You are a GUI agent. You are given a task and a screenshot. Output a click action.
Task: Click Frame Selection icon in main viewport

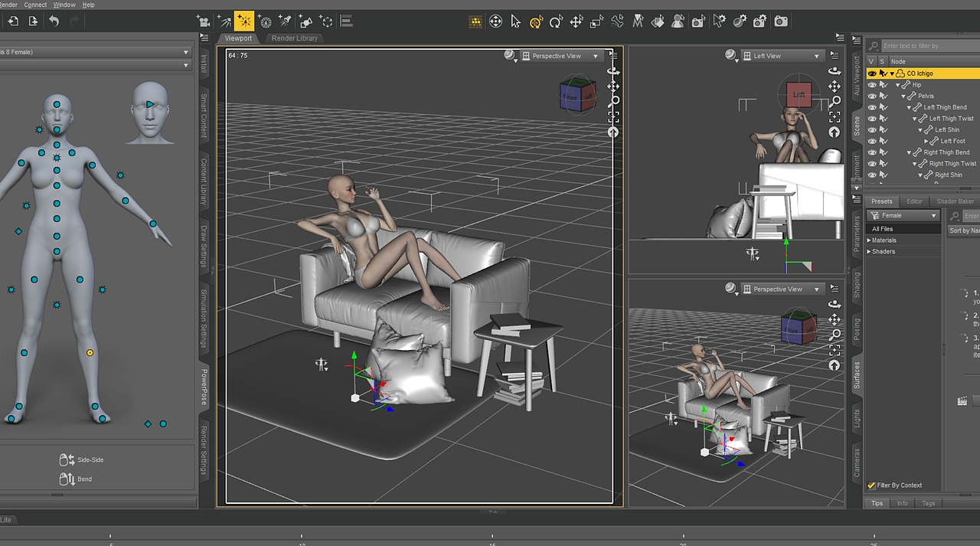613,116
